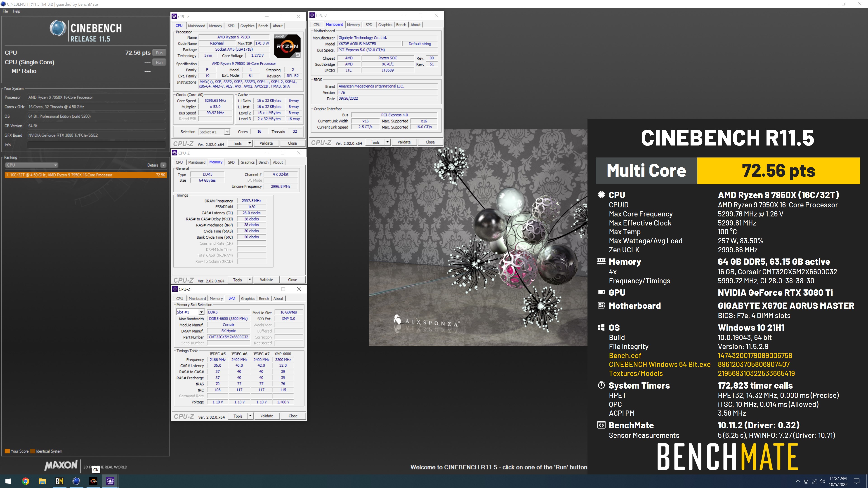Click the DRAM Frequency 2997.5 MHz value
Image resolution: width=868 pixels, height=488 pixels.
[x=251, y=201]
